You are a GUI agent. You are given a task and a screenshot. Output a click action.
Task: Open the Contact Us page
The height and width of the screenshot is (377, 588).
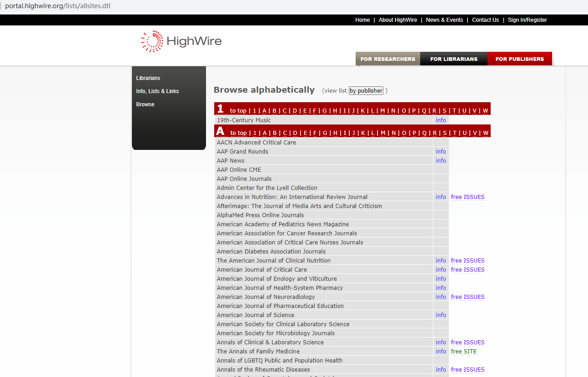(x=485, y=20)
